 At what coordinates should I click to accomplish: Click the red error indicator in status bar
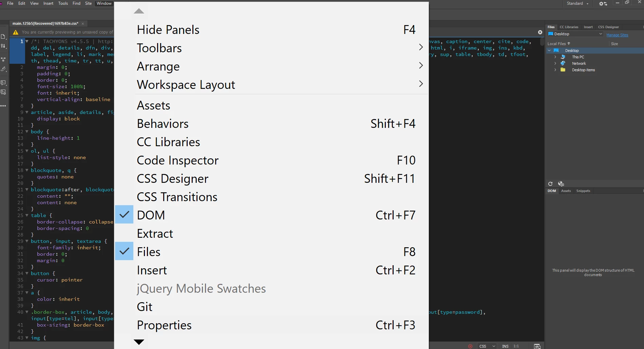[x=470, y=346]
